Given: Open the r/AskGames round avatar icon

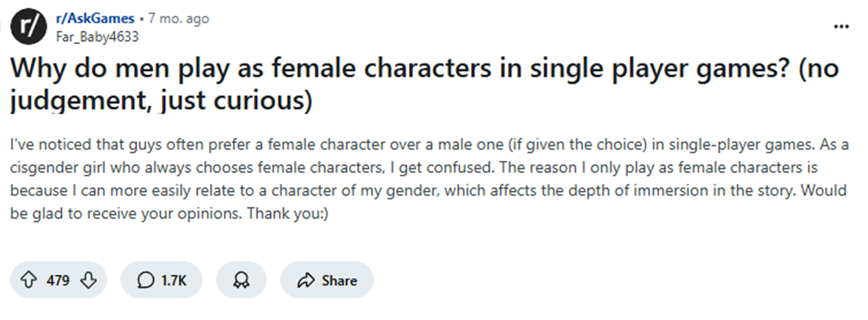Looking at the screenshot, I should coord(29,28).
